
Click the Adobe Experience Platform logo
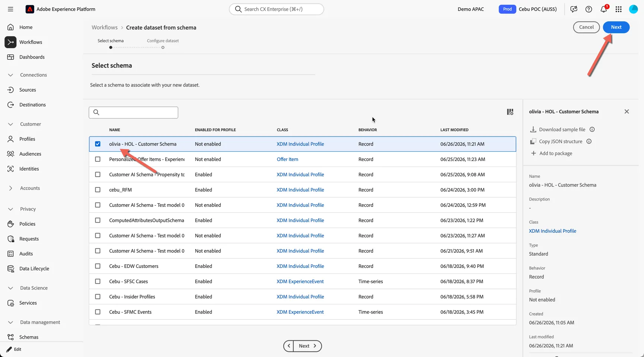30,9
